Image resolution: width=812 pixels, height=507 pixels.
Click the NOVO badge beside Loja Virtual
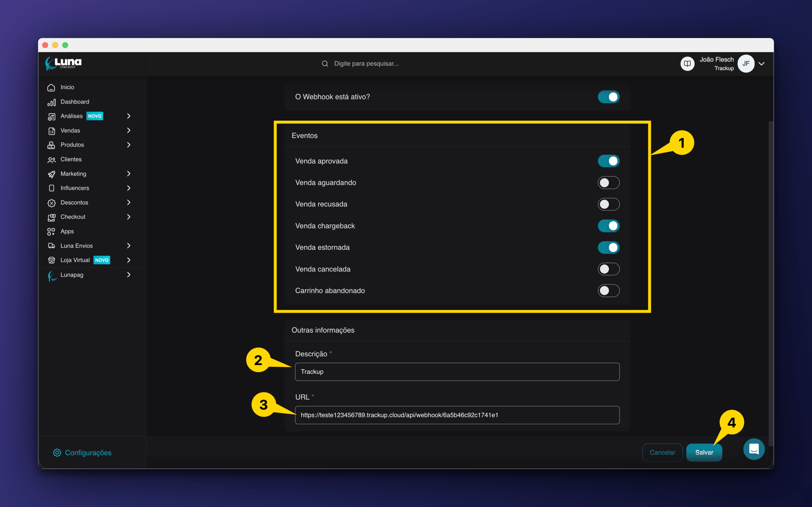102,260
